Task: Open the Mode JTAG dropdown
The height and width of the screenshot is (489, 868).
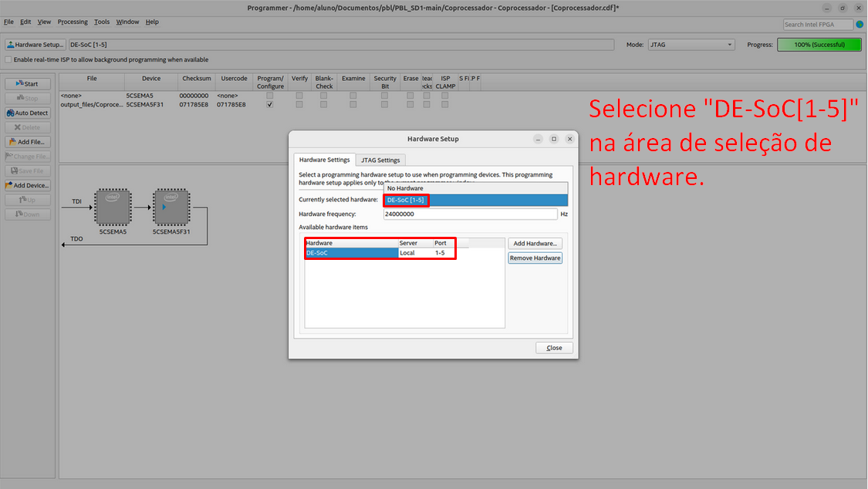Action: (691, 45)
